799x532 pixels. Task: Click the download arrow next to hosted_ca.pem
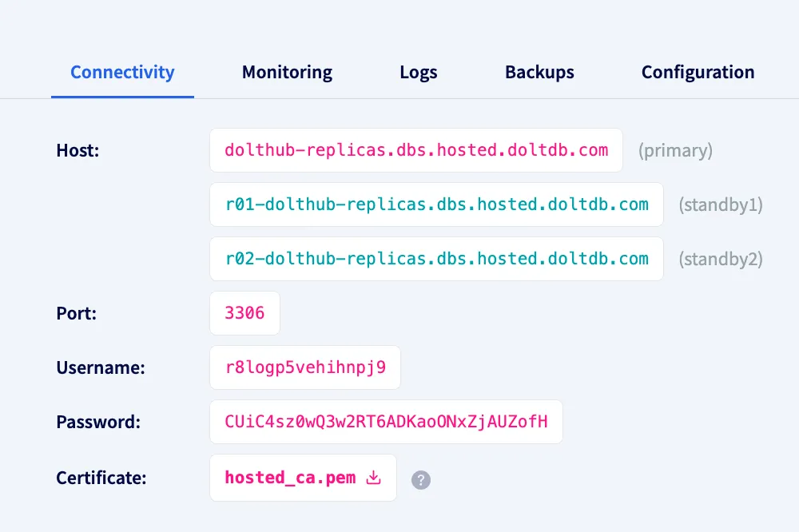tap(372, 477)
